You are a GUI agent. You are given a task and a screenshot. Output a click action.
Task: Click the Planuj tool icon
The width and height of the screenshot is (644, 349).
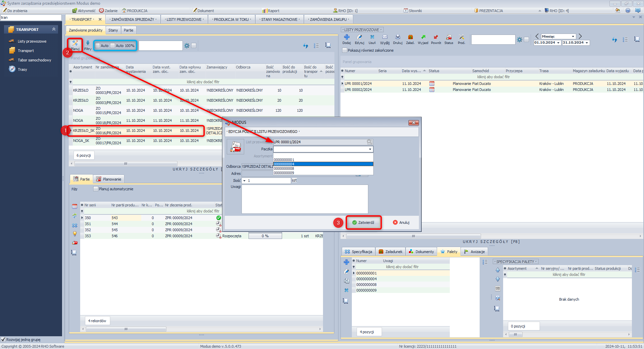[75, 43]
